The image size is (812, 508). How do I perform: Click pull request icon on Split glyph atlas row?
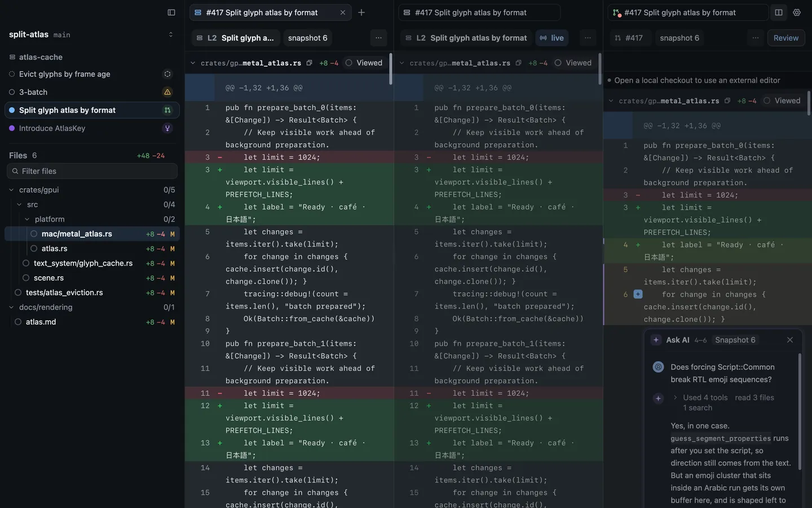tap(167, 110)
